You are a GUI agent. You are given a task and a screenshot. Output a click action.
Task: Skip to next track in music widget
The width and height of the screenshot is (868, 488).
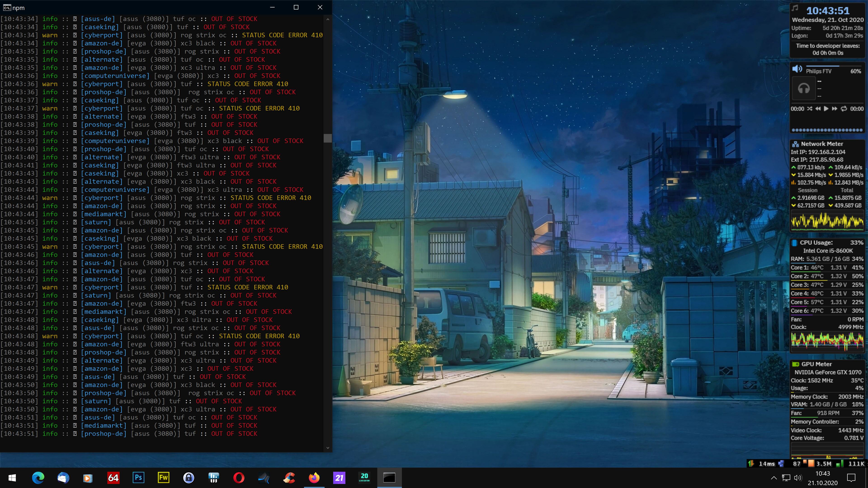click(x=835, y=109)
